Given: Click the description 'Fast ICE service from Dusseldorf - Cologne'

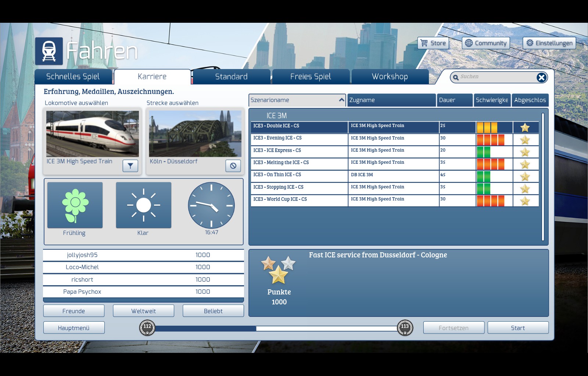Looking at the screenshot, I should (x=378, y=255).
